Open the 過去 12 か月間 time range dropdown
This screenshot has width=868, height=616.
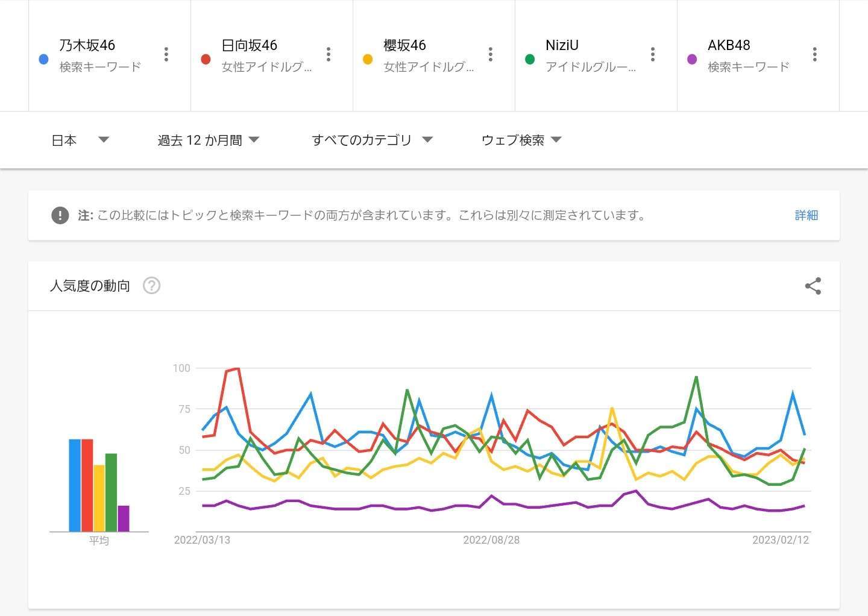(208, 140)
